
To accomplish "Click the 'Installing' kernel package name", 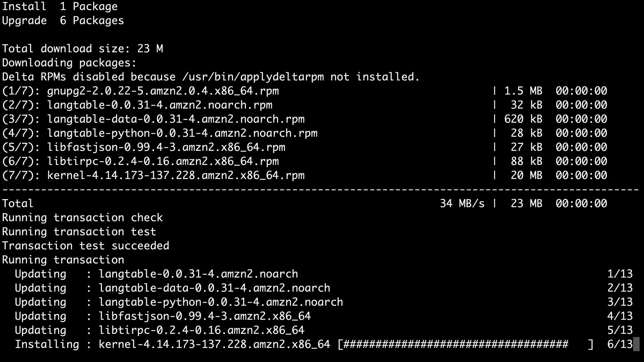I will point(214,344).
